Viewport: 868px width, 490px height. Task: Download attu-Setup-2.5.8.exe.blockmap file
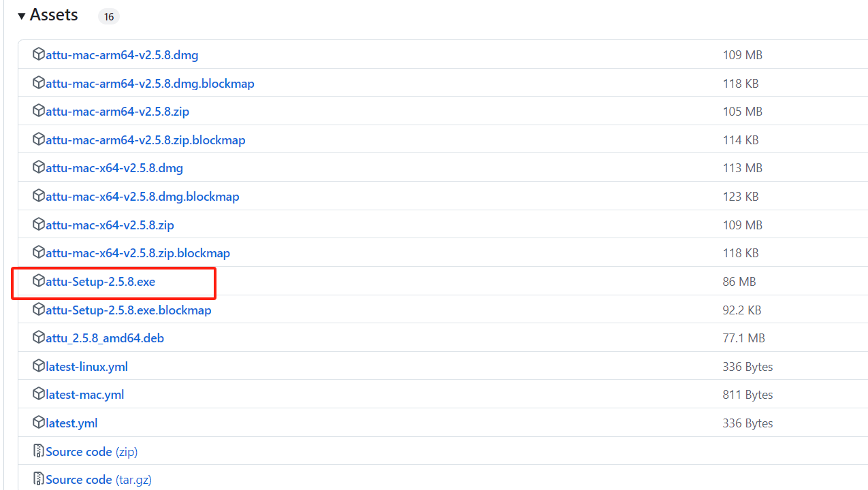pyautogui.click(x=129, y=310)
